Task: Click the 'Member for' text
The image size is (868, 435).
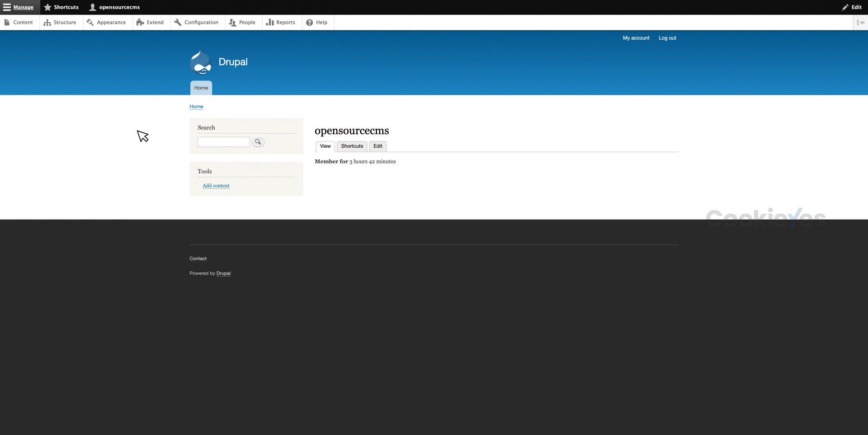Action: coord(331,161)
